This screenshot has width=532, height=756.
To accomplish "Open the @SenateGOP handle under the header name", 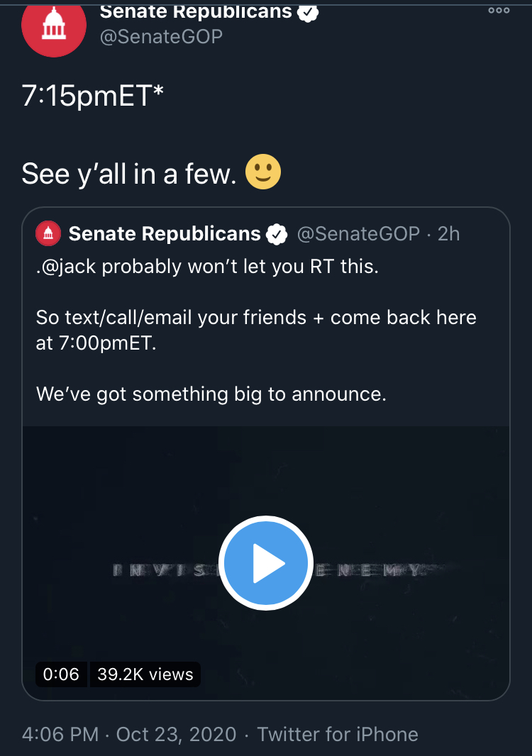I will [x=161, y=37].
